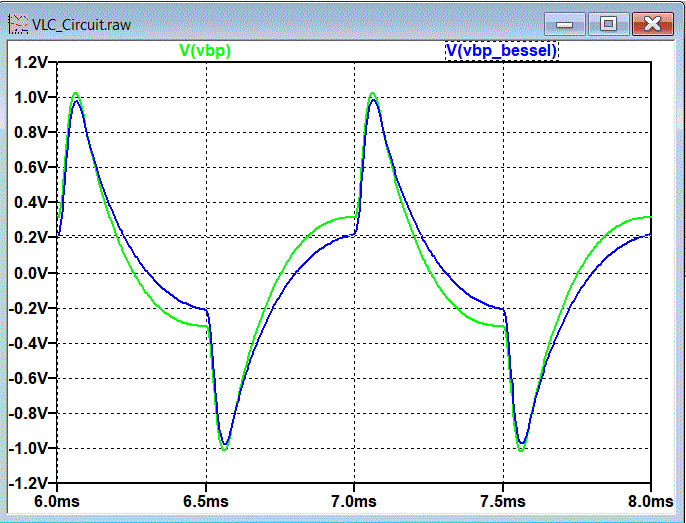
Task: Click the -0.4V vertical axis label
Action: [28, 343]
